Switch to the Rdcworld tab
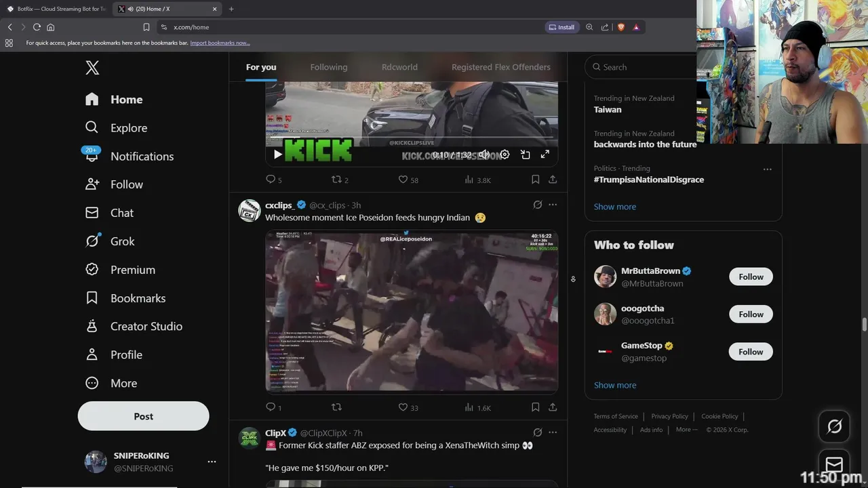The width and height of the screenshot is (868, 488). pos(399,67)
